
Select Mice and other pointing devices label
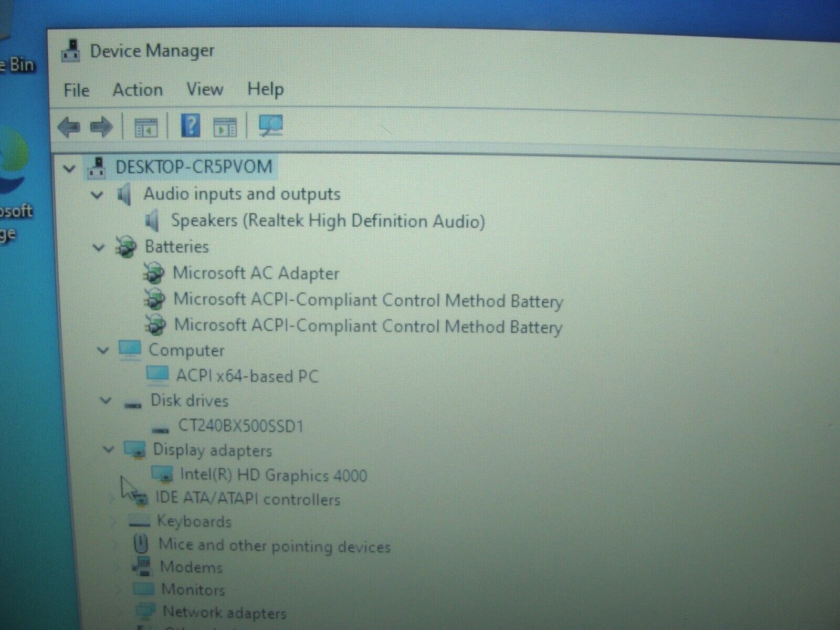point(275,545)
